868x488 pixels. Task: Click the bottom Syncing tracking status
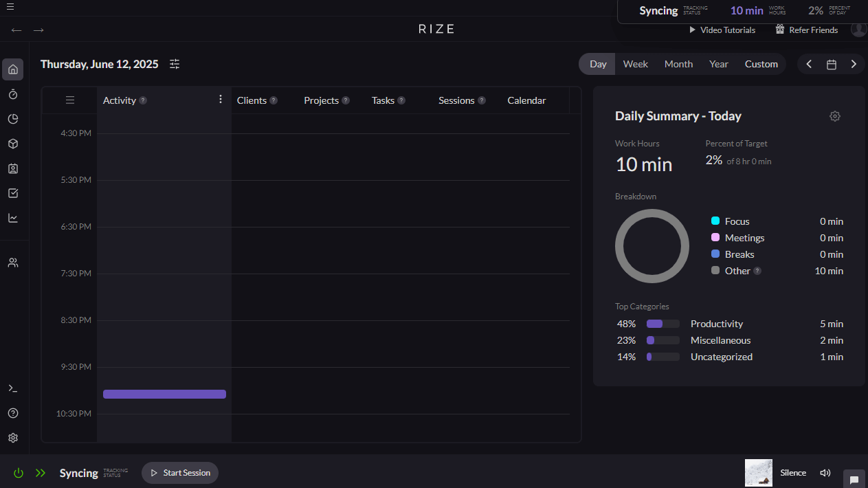point(79,473)
